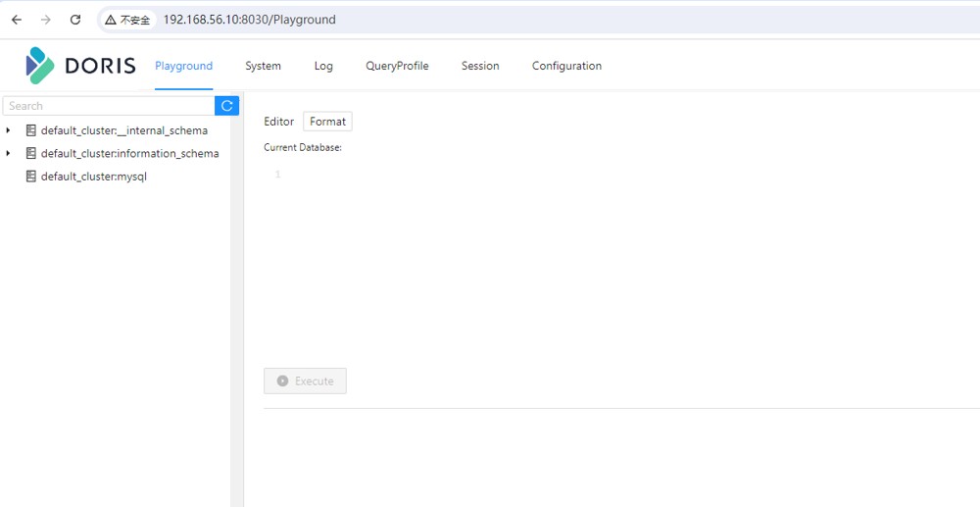Expand the __internal_schema tree node
The height and width of the screenshot is (507, 980).
(x=8, y=130)
